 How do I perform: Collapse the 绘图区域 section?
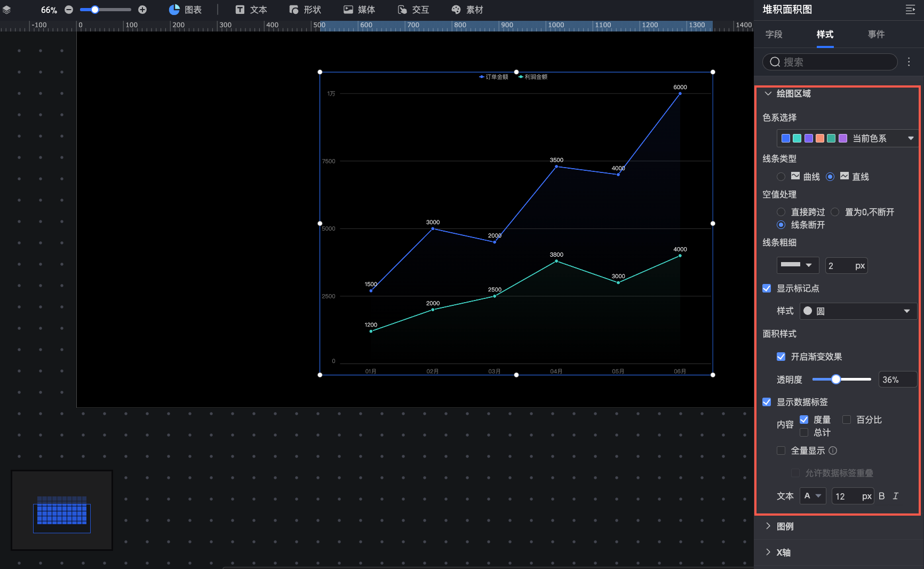(x=768, y=93)
